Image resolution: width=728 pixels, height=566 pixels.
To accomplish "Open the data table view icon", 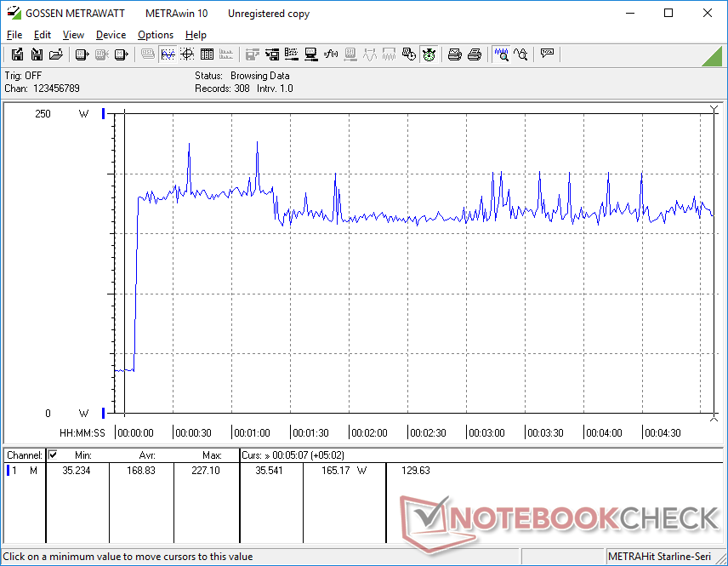I will click(207, 54).
